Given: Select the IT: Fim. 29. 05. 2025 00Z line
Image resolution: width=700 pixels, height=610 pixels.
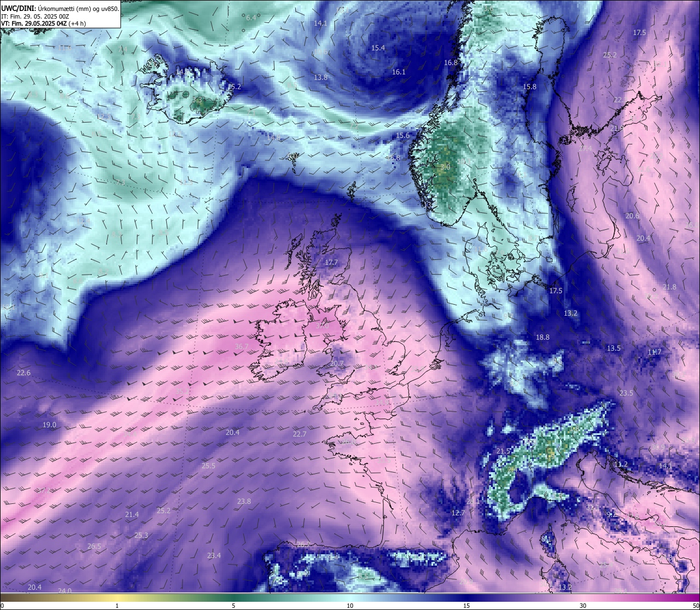Looking at the screenshot, I should [35, 16].
